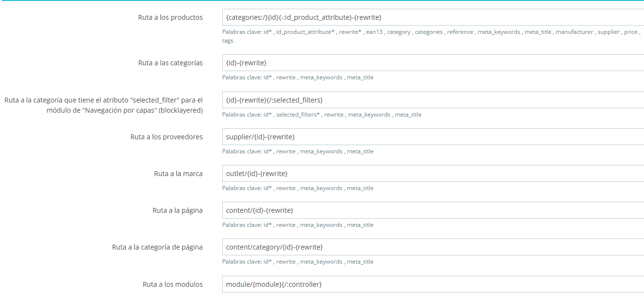This screenshot has width=644, height=296.
Task: Click keywords hint below the proveedores field
Action: click(x=298, y=151)
